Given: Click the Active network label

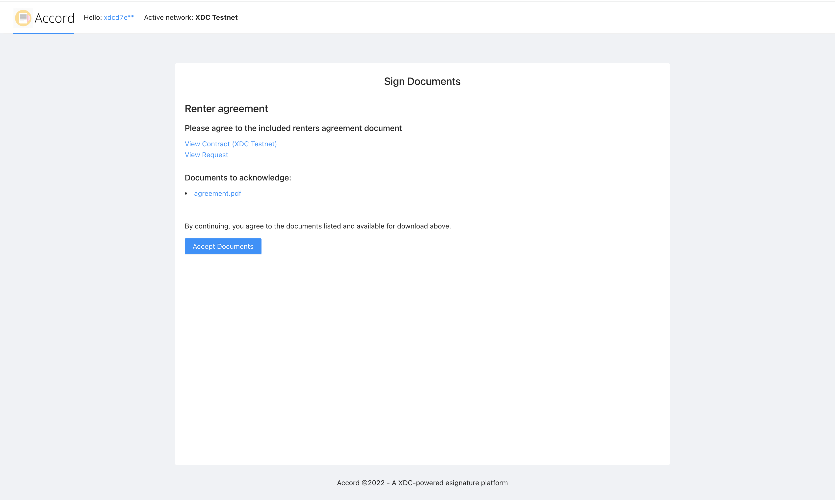Looking at the screenshot, I should pyautogui.click(x=168, y=18).
